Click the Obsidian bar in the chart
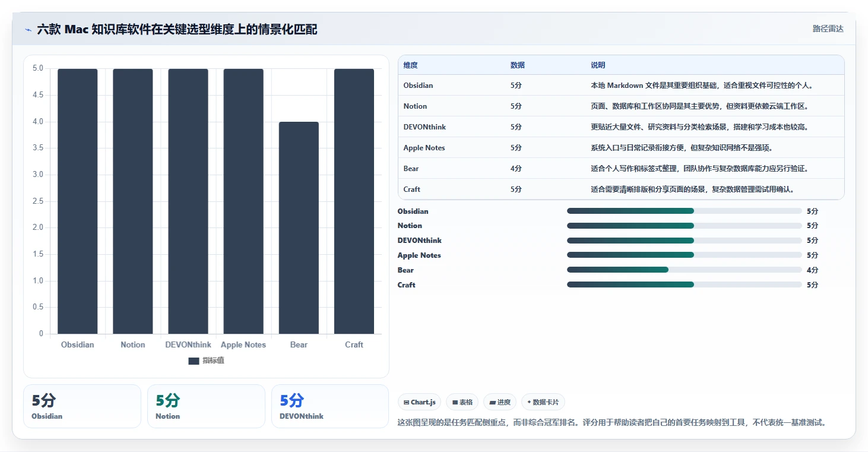868x452 pixels. [77, 201]
